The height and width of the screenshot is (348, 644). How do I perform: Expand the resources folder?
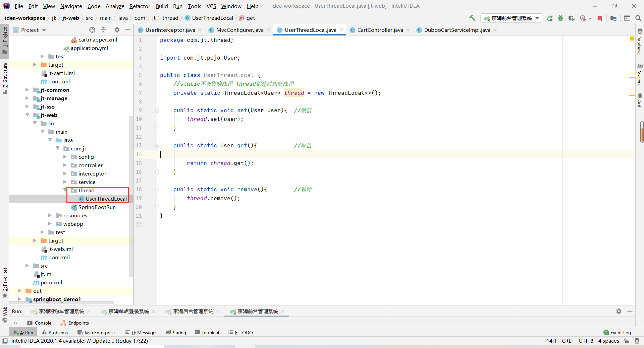click(50, 215)
